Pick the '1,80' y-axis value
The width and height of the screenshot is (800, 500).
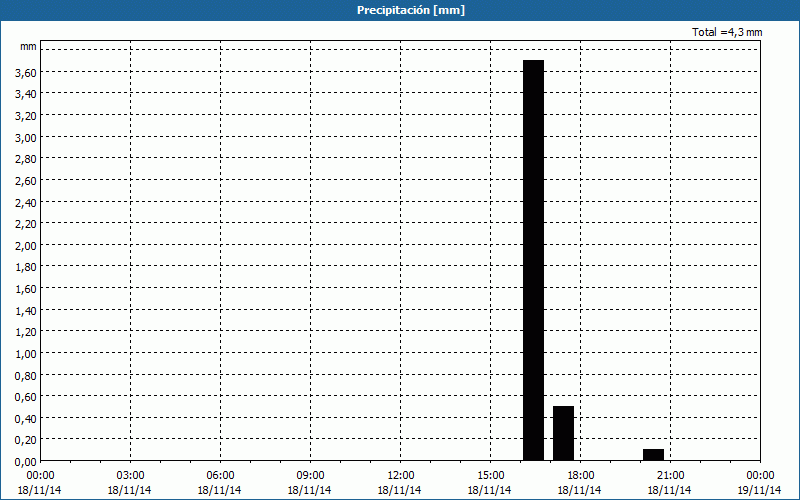pos(26,267)
